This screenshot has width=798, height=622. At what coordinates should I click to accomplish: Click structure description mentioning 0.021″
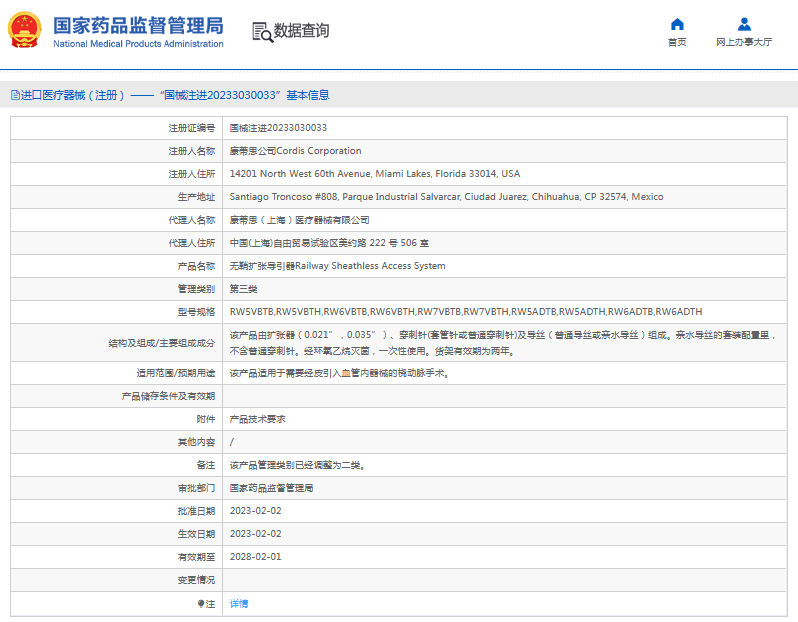(x=503, y=343)
